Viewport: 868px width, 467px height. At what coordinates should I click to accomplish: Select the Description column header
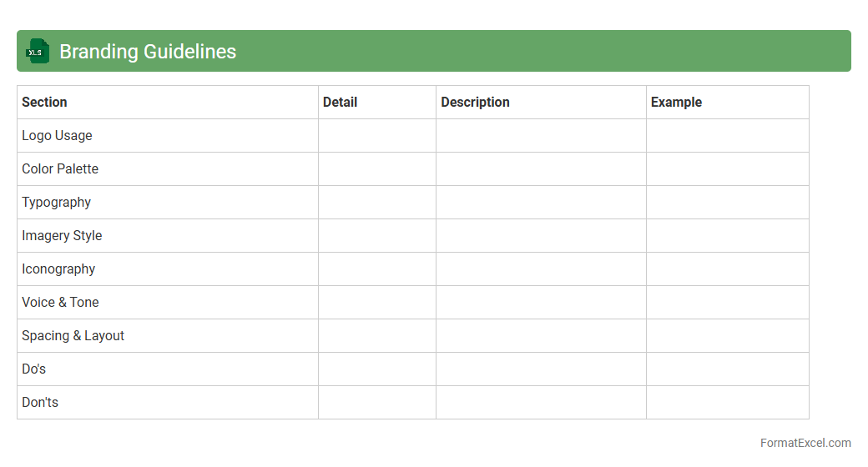pyautogui.click(x=475, y=103)
